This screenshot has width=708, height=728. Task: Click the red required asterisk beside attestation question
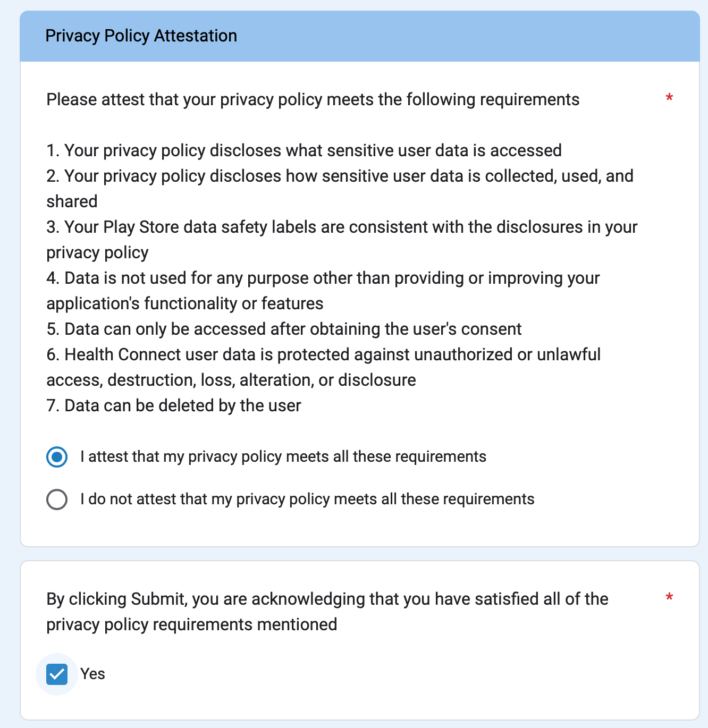click(669, 98)
